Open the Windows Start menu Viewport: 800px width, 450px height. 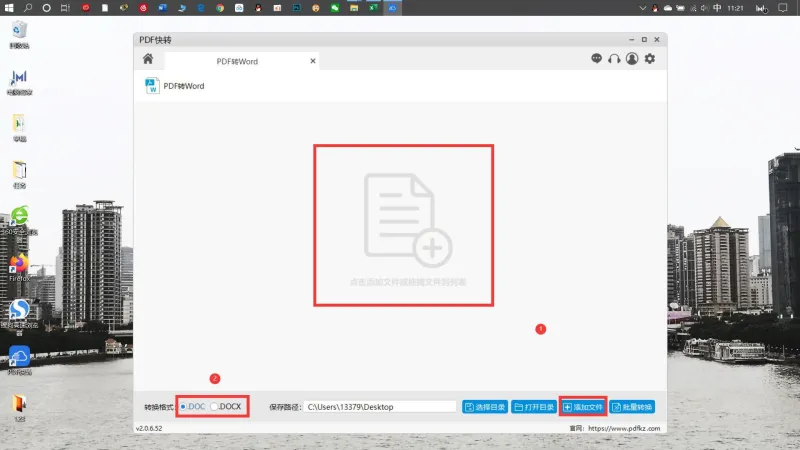(x=9, y=8)
